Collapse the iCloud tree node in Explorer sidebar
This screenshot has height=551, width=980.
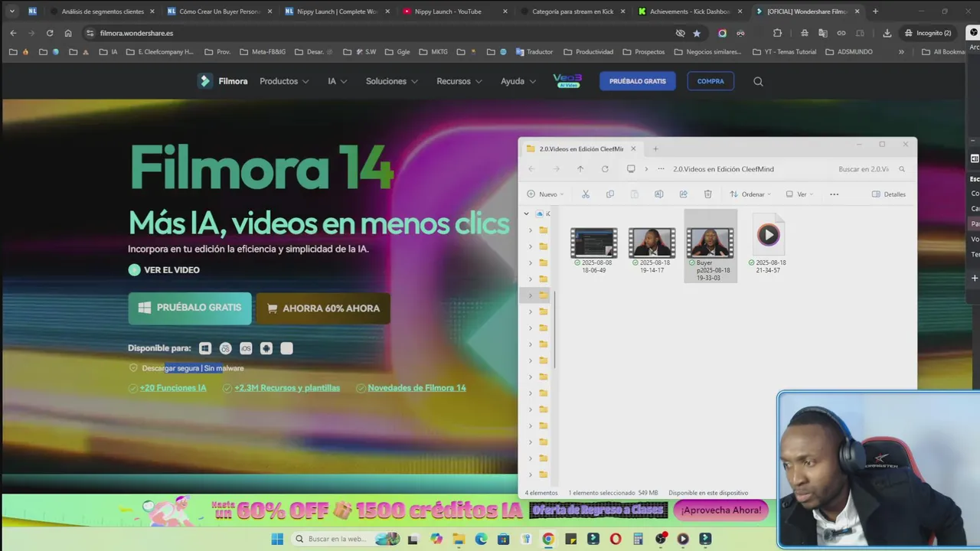(x=526, y=214)
